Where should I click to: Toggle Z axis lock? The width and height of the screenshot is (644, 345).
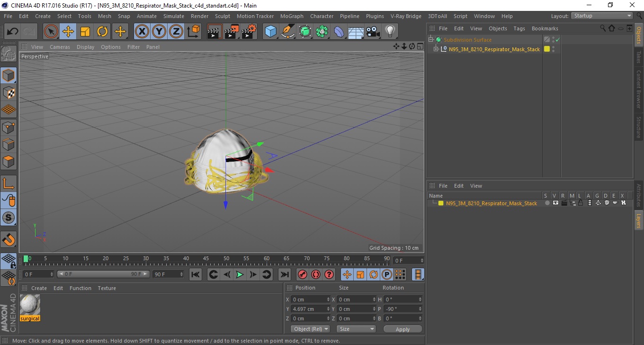click(176, 32)
